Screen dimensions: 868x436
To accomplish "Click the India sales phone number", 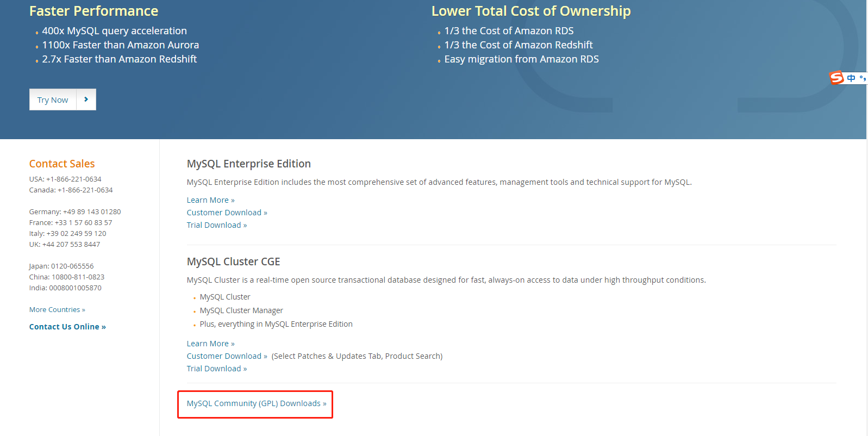I will pos(76,288).
